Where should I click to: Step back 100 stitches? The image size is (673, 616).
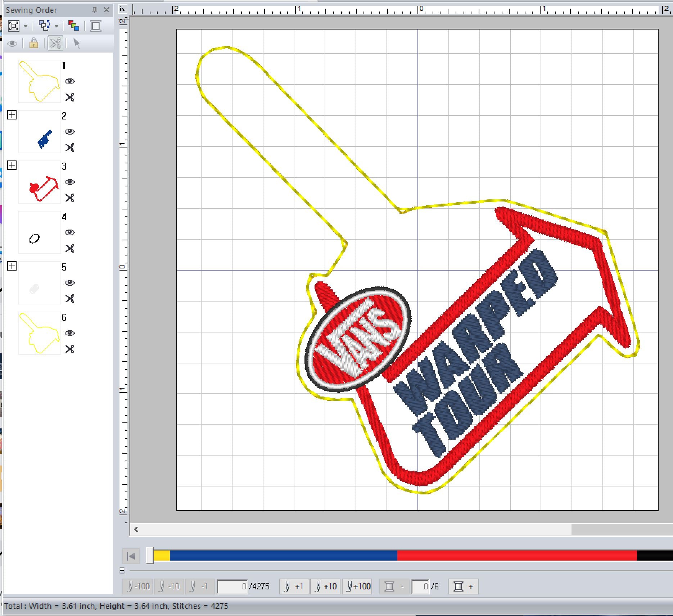coord(138,586)
